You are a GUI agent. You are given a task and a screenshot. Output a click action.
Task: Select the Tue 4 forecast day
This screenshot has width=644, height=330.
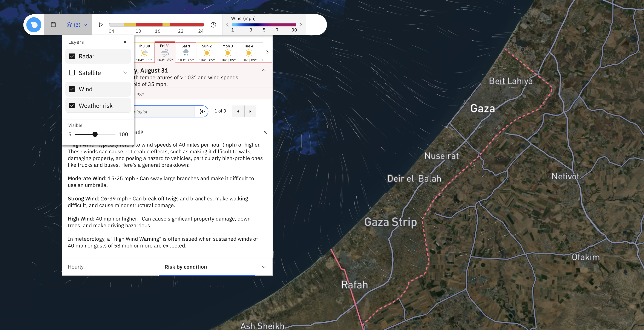(x=249, y=52)
